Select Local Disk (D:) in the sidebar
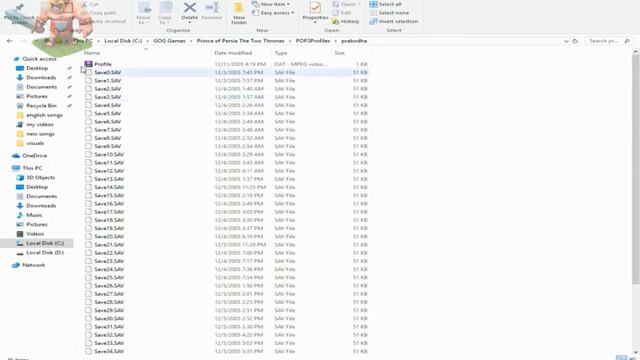 point(45,253)
